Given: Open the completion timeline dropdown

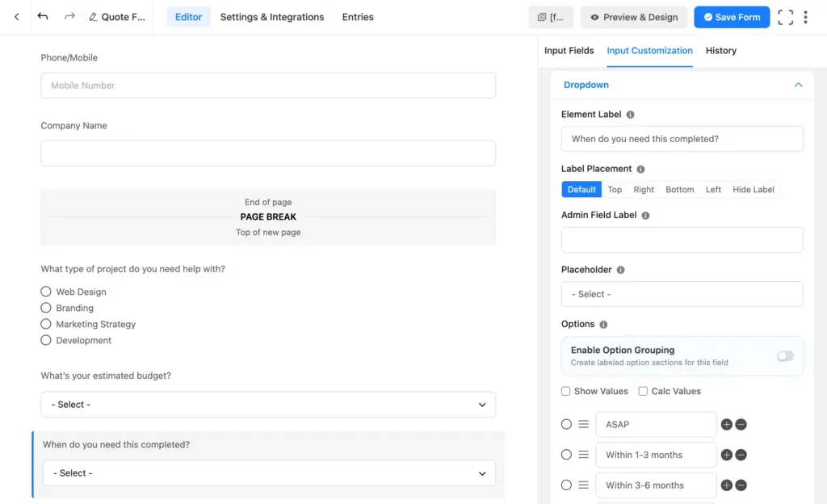Looking at the screenshot, I should pos(269,473).
